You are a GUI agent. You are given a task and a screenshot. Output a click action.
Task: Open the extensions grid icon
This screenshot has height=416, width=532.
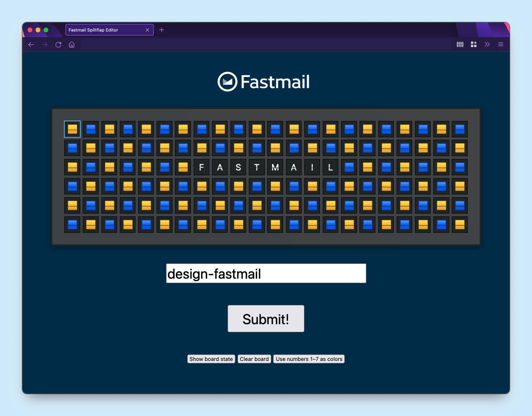(x=474, y=45)
